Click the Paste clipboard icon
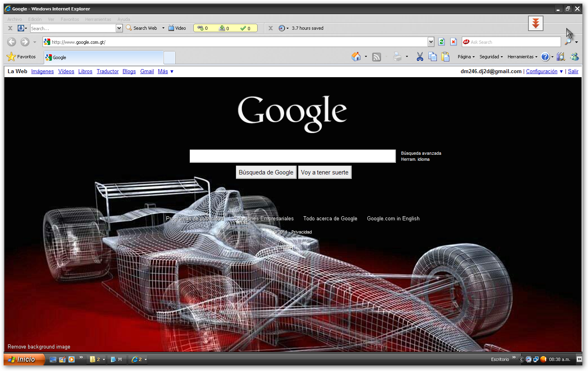This screenshot has width=588, height=371. pyautogui.click(x=445, y=57)
